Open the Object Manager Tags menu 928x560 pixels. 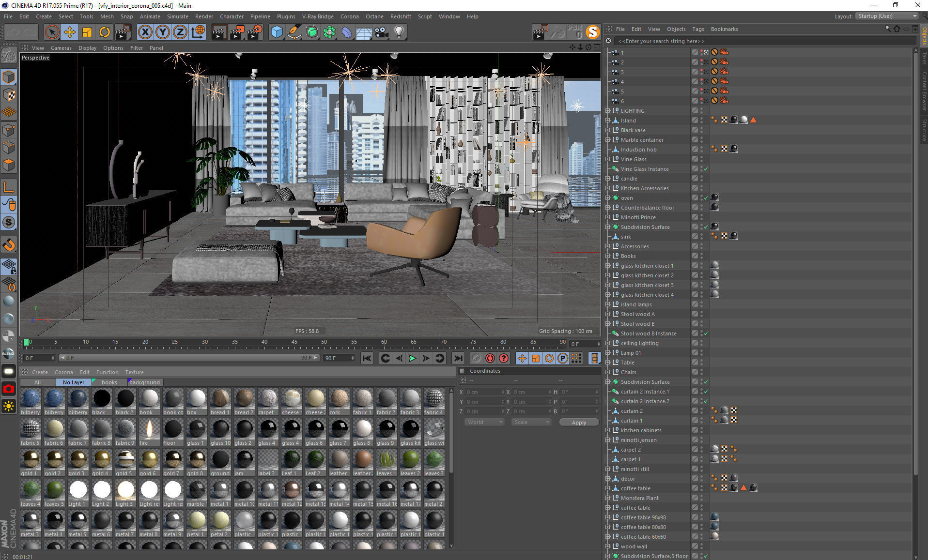point(697,29)
